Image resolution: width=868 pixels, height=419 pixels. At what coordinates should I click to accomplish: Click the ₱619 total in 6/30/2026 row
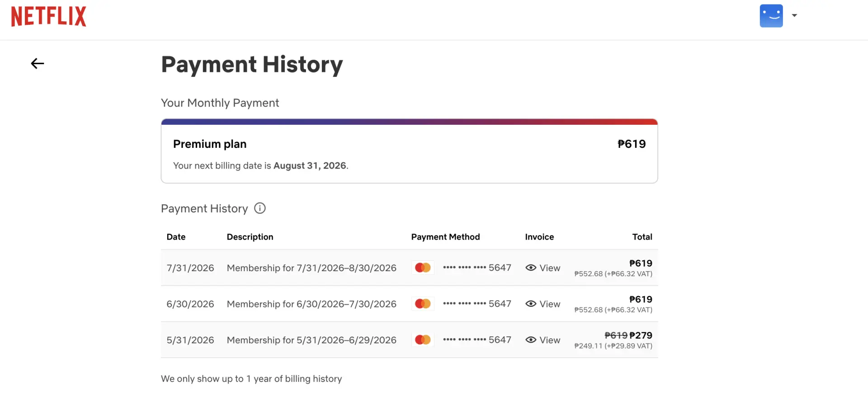click(x=641, y=299)
